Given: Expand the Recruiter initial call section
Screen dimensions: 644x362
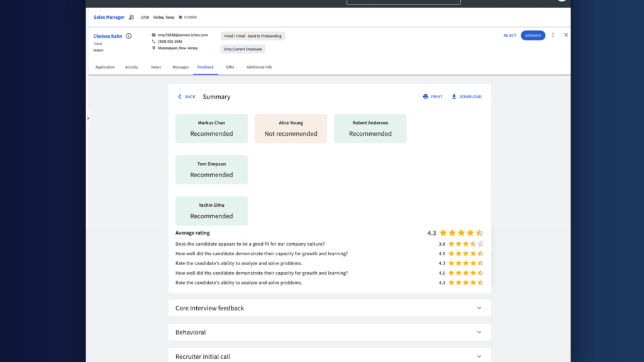Looking at the screenshot, I should [x=479, y=356].
